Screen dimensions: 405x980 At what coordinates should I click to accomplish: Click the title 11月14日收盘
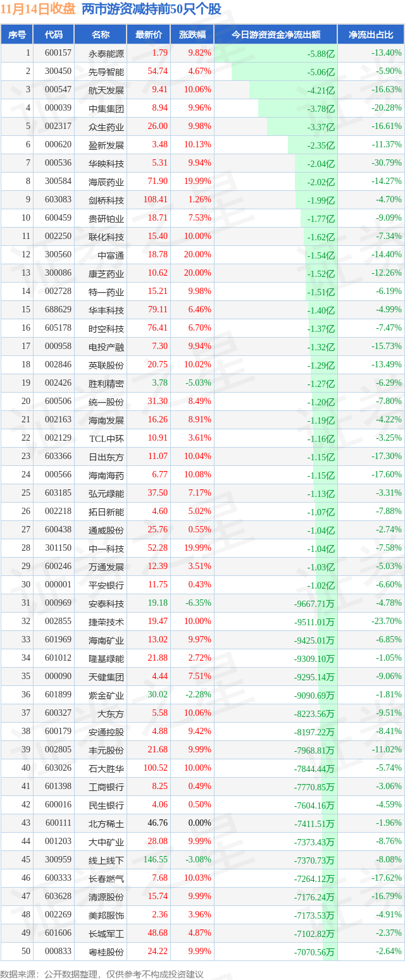point(38,9)
